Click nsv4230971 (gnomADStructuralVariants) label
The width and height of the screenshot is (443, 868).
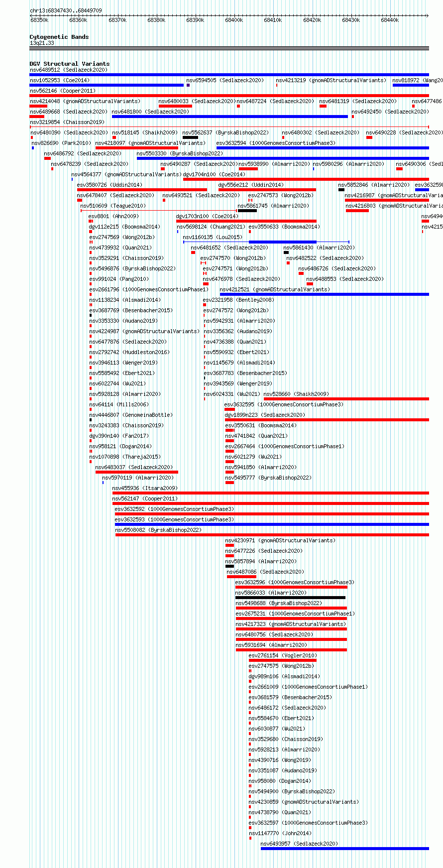(280, 540)
